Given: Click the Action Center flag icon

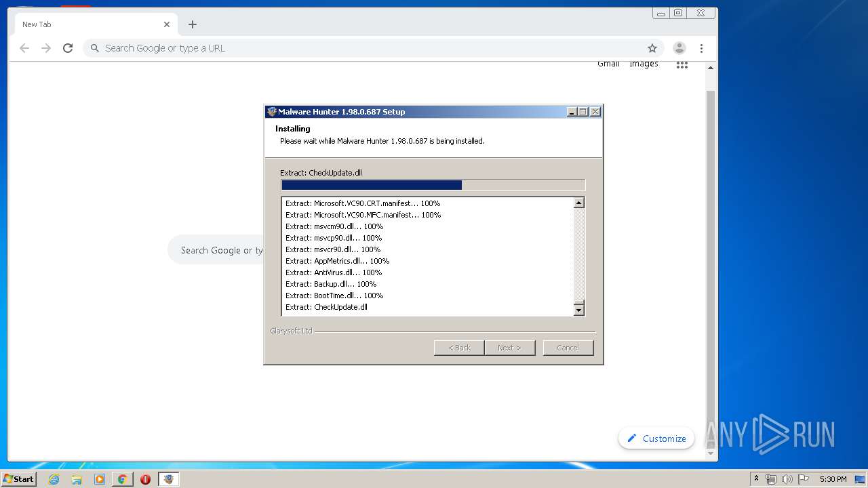Looking at the screenshot, I should [x=803, y=479].
